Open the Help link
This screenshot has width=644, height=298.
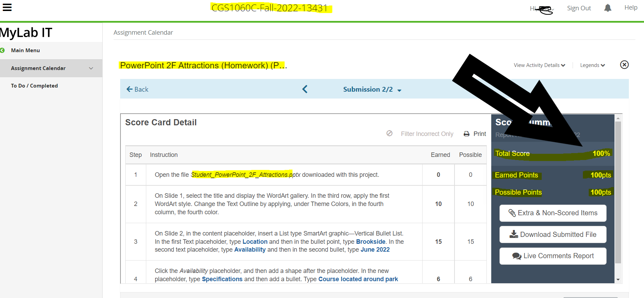pyautogui.click(x=631, y=8)
